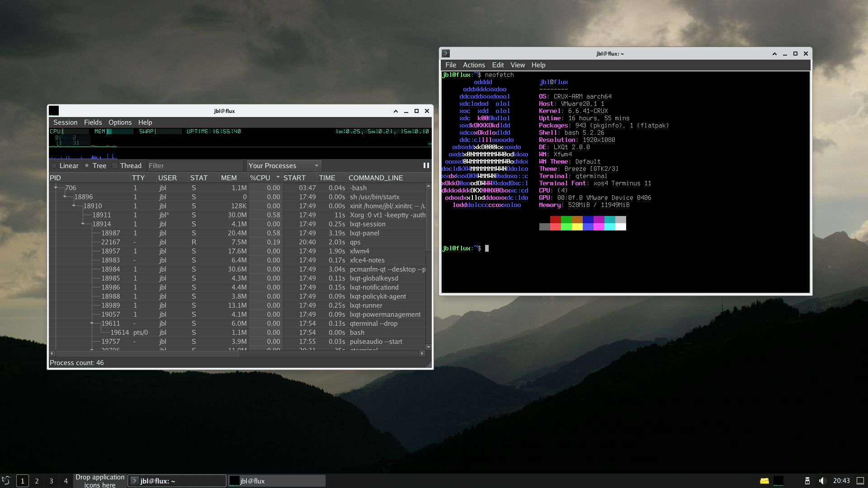Viewport: 868px width, 488px height.
Task: Collapse the 19611 qterminal --drop tree node
Action: (92, 324)
